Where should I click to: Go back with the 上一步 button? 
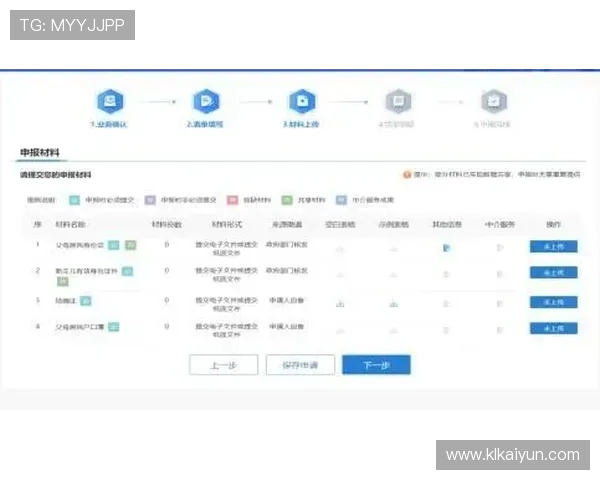point(224,365)
